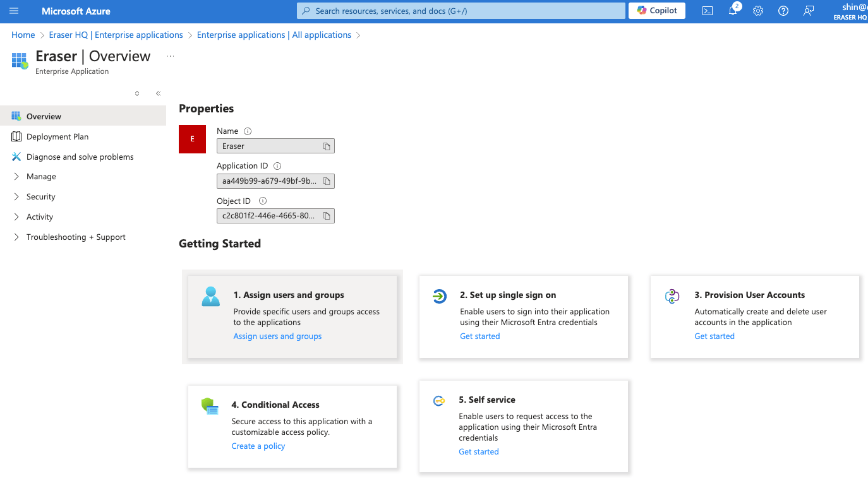
Task: Open portal settings gear
Action: (758, 11)
